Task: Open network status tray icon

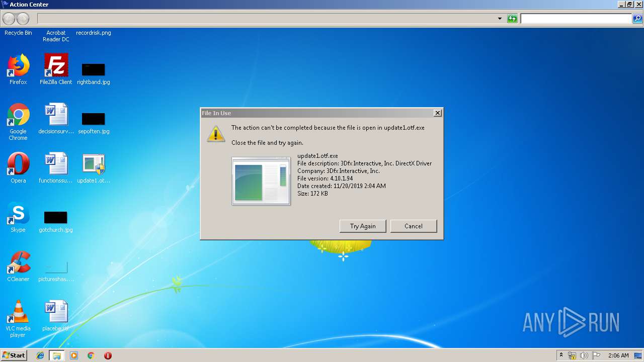Action: pyautogui.click(x=572, y=355)
